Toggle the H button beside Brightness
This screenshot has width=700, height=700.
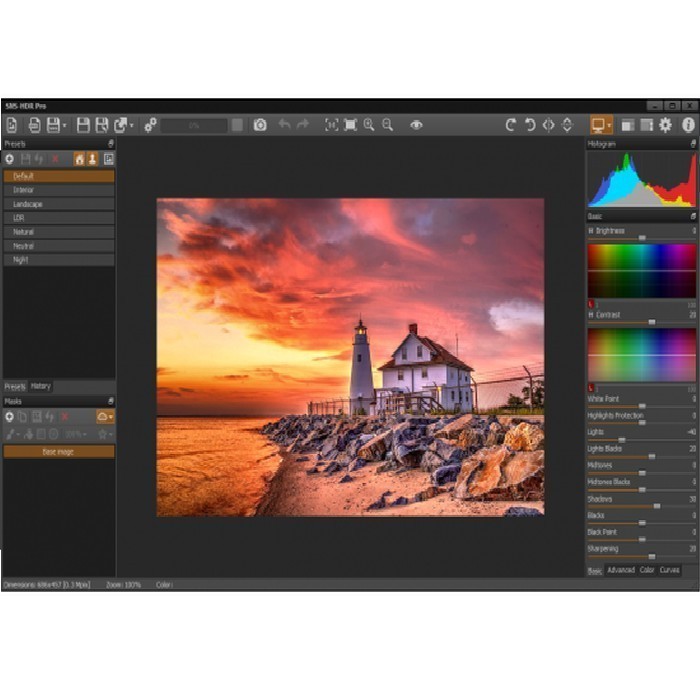(x=591, y=231)
